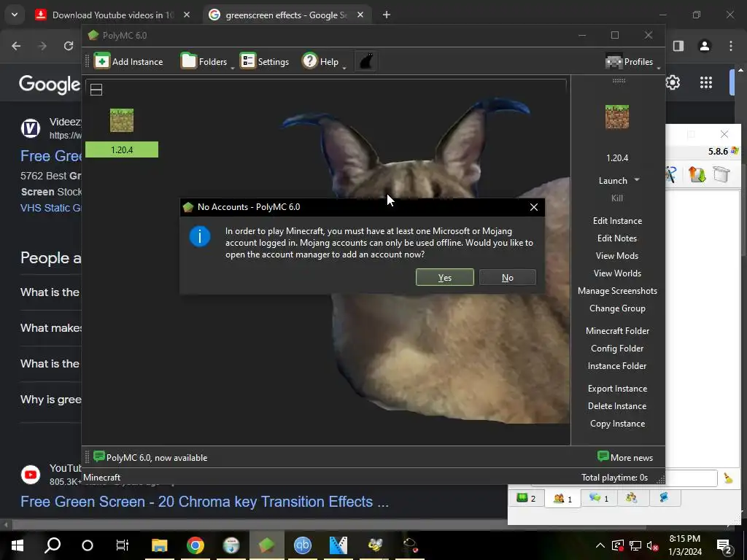747x560 pixels.
Task: Expand the Launch dropdown arrow
Action: (637, 180)
